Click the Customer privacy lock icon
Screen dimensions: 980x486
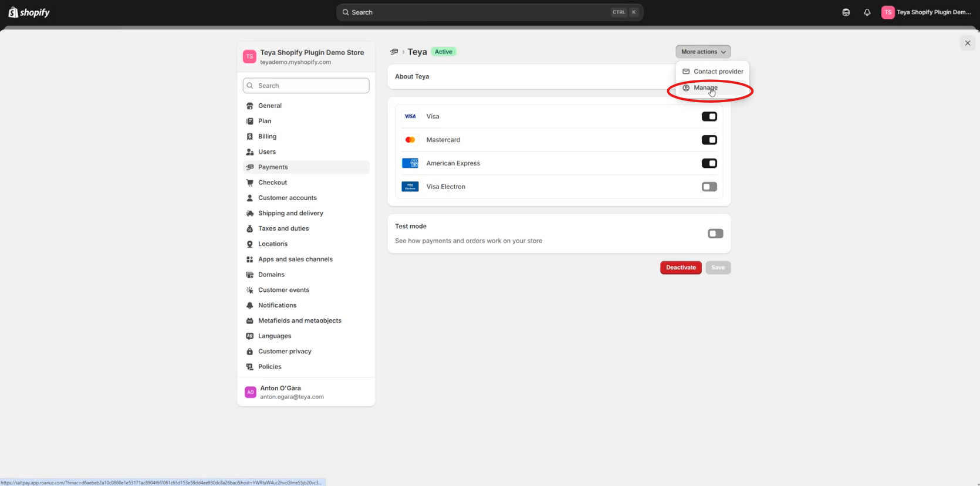pos(250,351)
